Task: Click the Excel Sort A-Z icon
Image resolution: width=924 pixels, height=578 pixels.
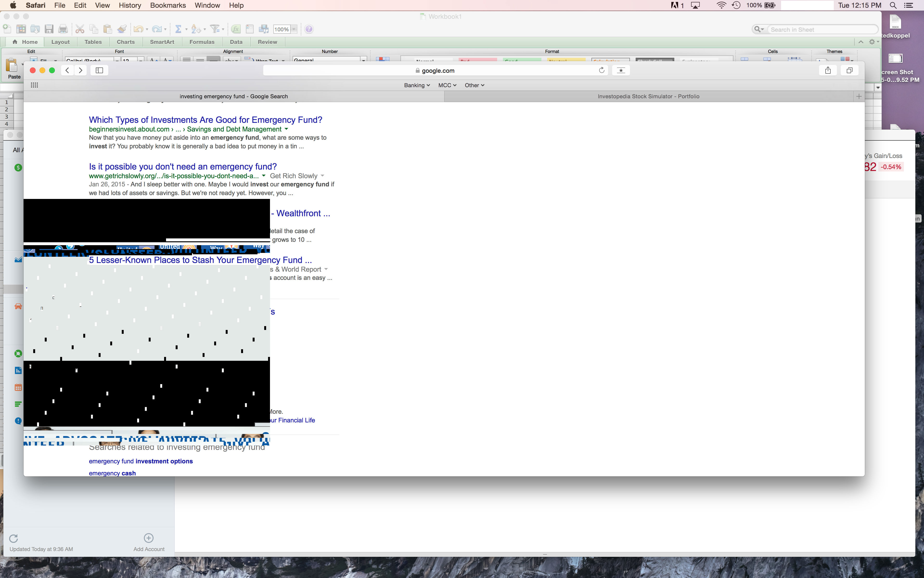Action: pyautogui.click(x=196, y=29)
